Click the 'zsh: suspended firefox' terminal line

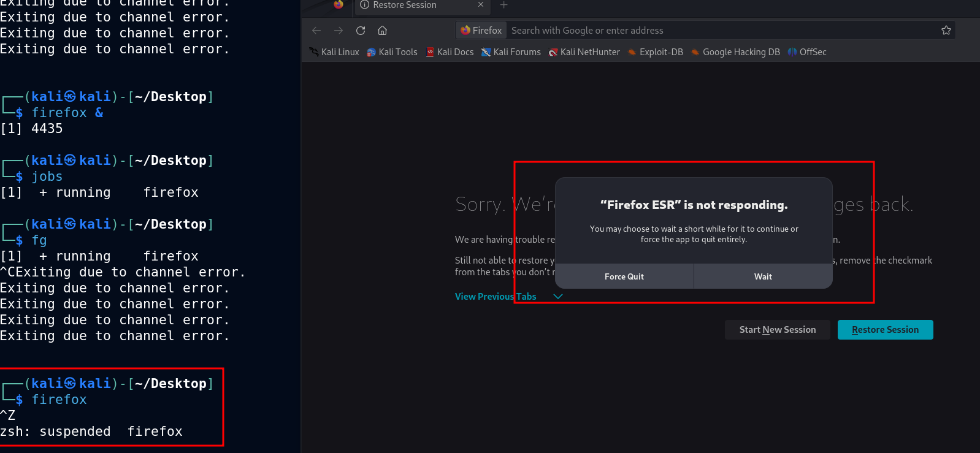coord(91,432)
